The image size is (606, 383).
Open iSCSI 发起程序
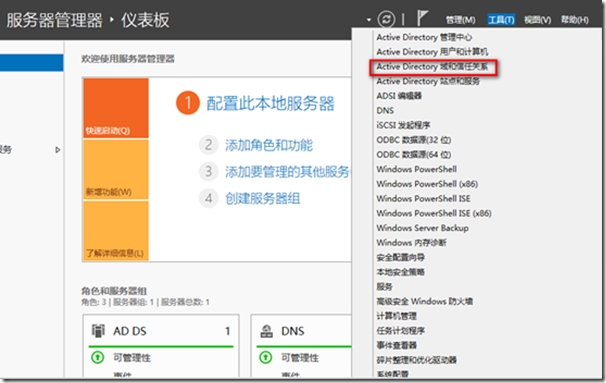[x=403, y=125]
